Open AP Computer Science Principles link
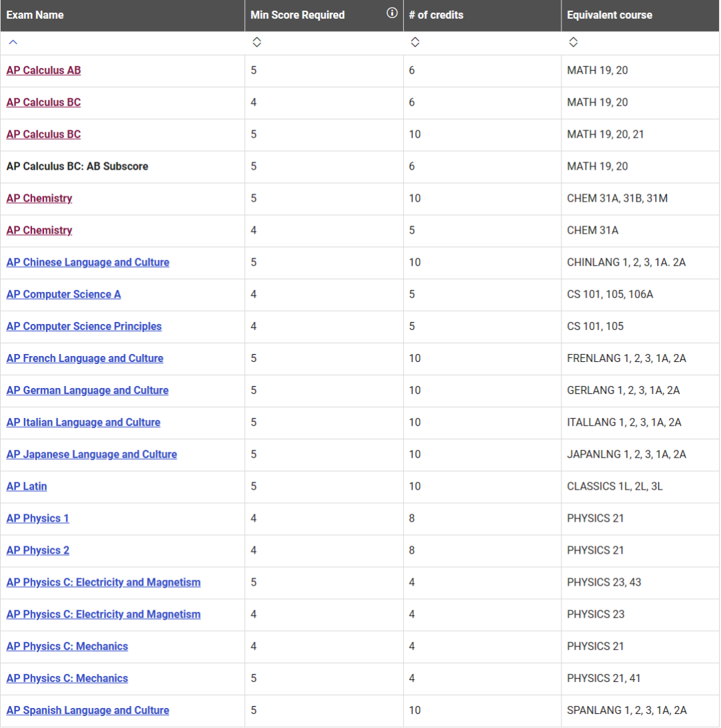Image resolution: width=721 pixels, height=728 pixels. click(x=84, y=327)
